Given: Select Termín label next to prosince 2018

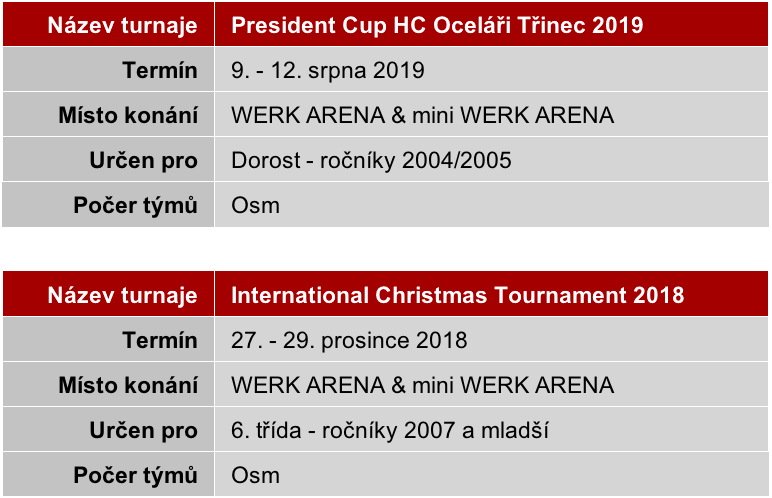Looking at the screenshot, I should 160,340.
